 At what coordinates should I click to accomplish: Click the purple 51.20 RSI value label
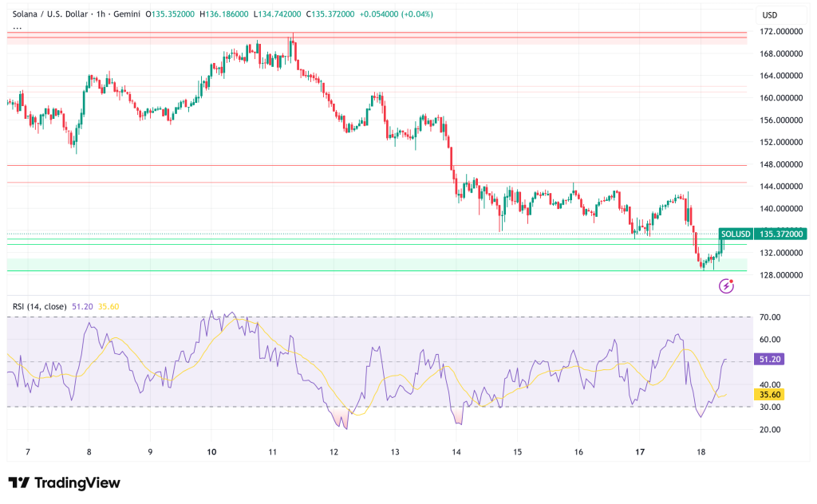(770, 360)
